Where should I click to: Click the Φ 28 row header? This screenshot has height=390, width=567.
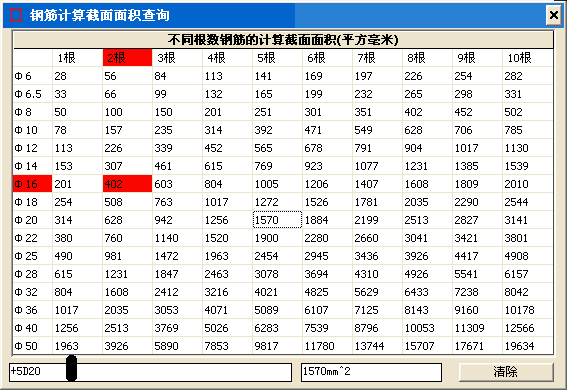pyautogui.click(x=33, y=274)
